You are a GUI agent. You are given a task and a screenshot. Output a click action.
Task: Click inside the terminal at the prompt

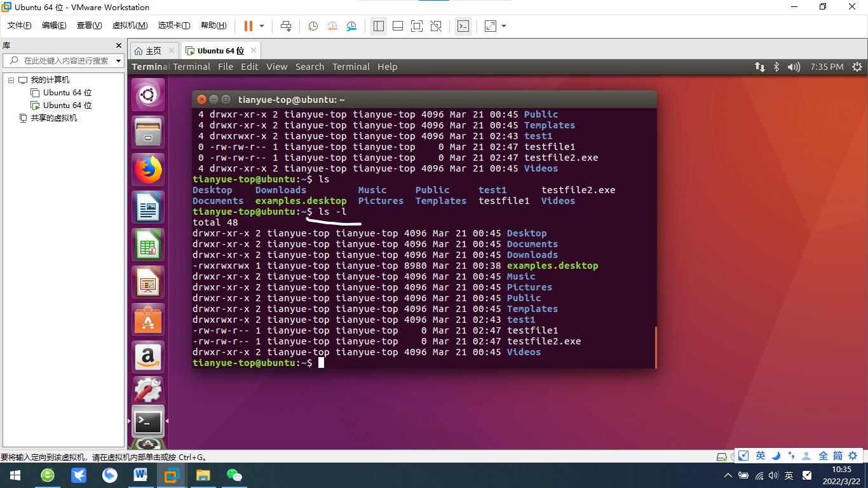pos(322,363)
